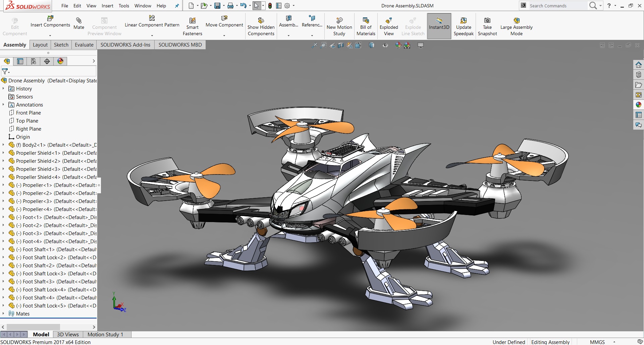This screenshot has height=345, width=644.
Task: Open the Exploded View tool
Action: coord(388,25)
